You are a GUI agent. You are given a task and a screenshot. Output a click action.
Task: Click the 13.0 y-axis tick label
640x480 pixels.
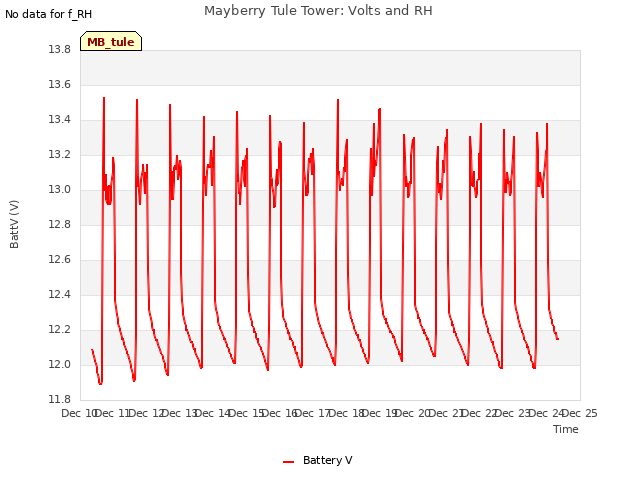click(60, 190)
